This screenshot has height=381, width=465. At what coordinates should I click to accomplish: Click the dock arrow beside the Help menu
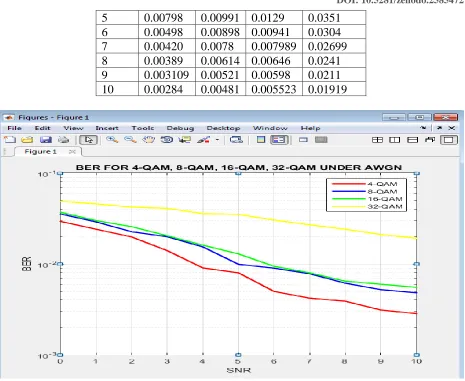[423, 128]
